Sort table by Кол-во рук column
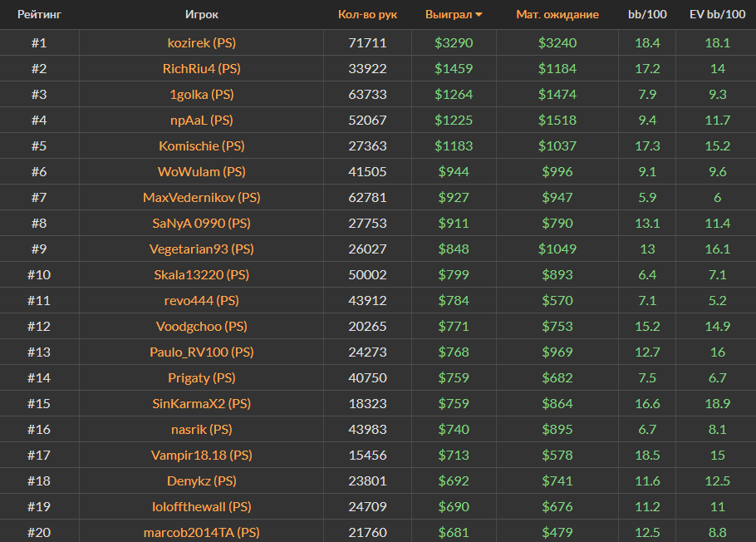This screenshot has width=756, height=542. 367,15
